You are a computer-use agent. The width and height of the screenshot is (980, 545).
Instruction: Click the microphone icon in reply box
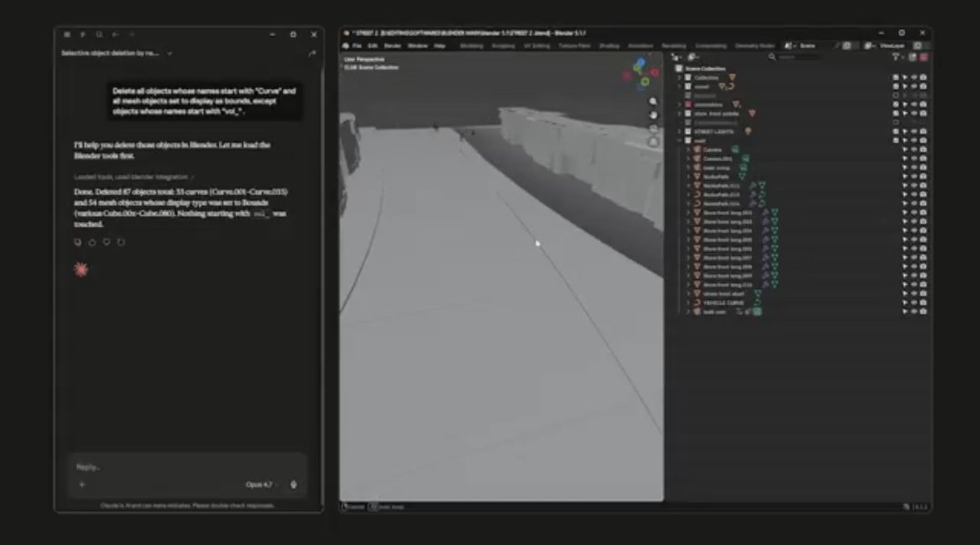tap(293, 484)
